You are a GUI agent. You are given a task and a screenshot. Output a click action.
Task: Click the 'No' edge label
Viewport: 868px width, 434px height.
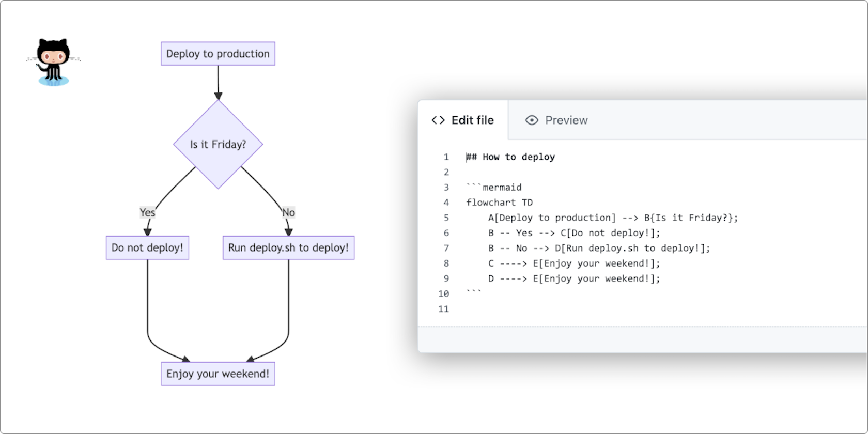click(x=288, y=212)
